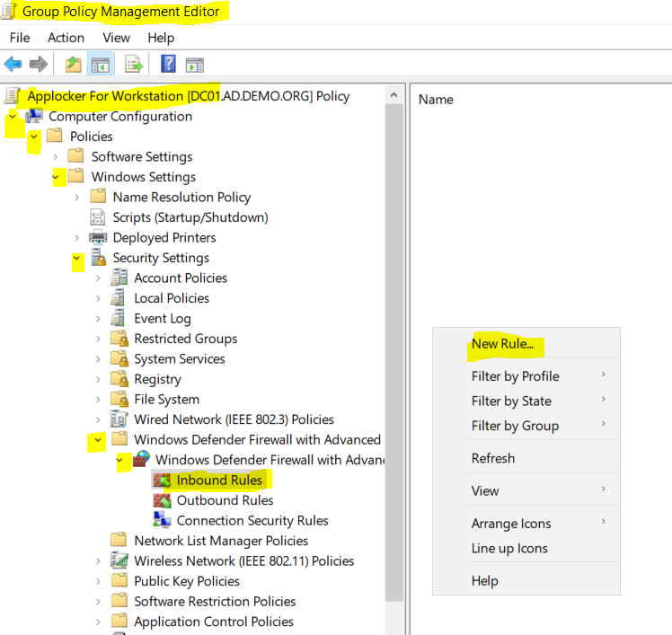Open the Help question mark icon
The width and height of the screenshot is (672, 635).
[x=168, y=65]
